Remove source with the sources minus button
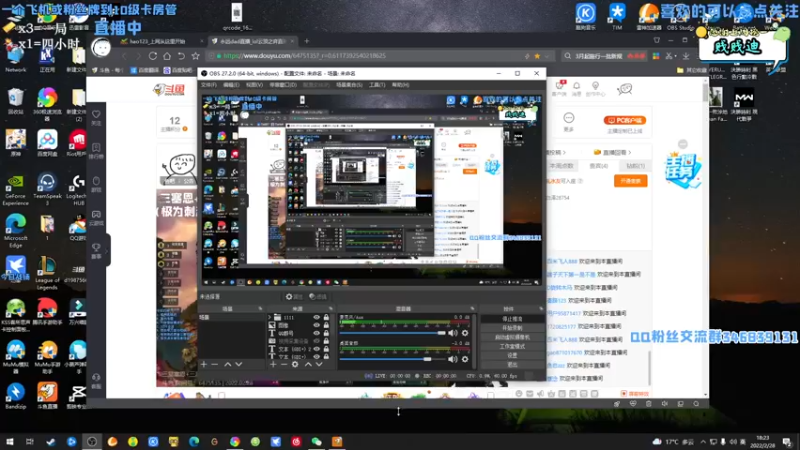 [284, 364]
